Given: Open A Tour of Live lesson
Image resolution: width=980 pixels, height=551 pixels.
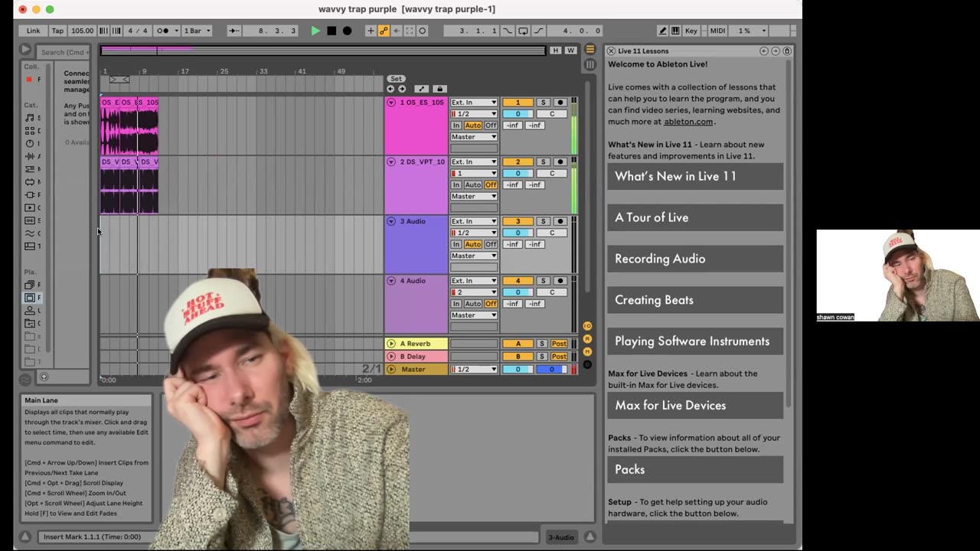Looking at the screenshot, I should [695, 217].
